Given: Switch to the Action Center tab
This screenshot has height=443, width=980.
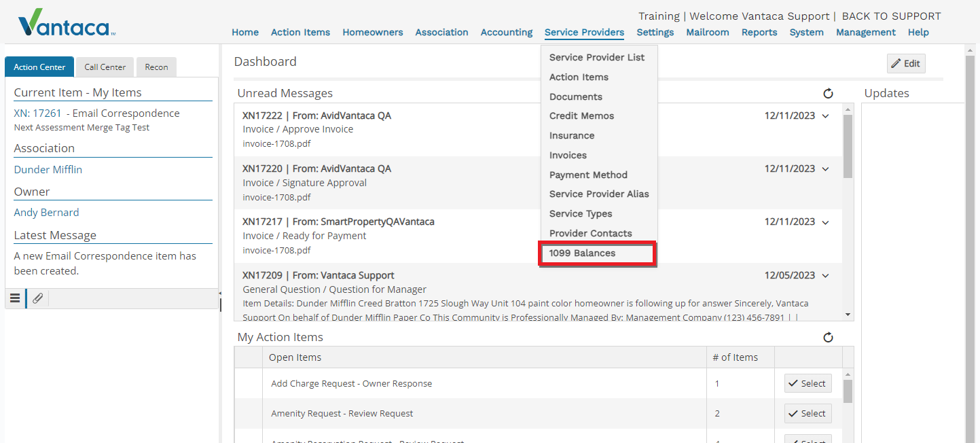Looking at the screenshot, I should (x=39, y=67).
